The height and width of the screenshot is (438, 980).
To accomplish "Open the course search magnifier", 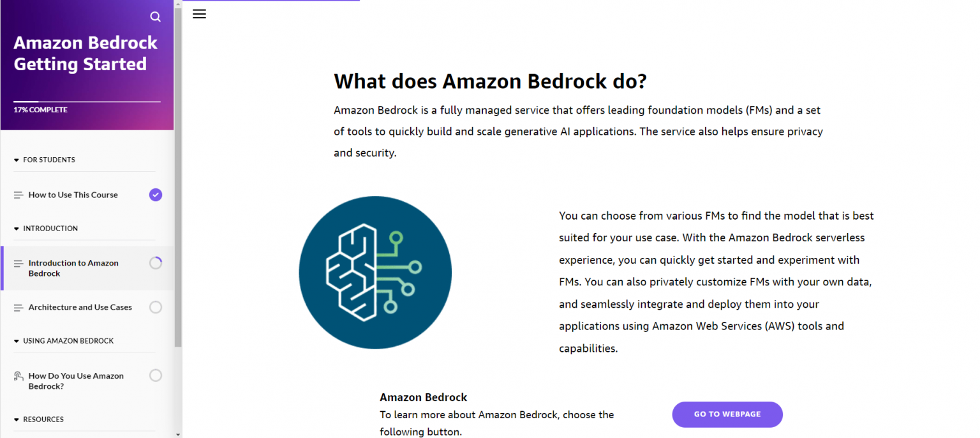I will [155, 17].
